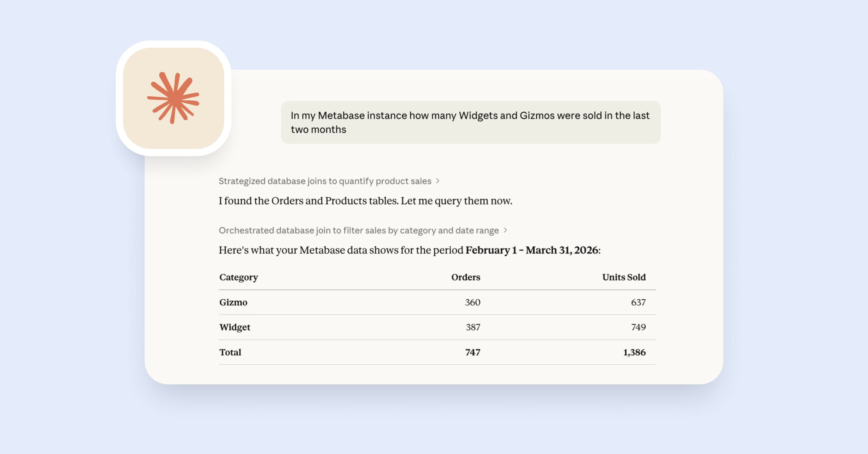The height and width of the screenshot is (454, 868).
Task: Click the Widget units sold value 749
Action: coord(638,327)
